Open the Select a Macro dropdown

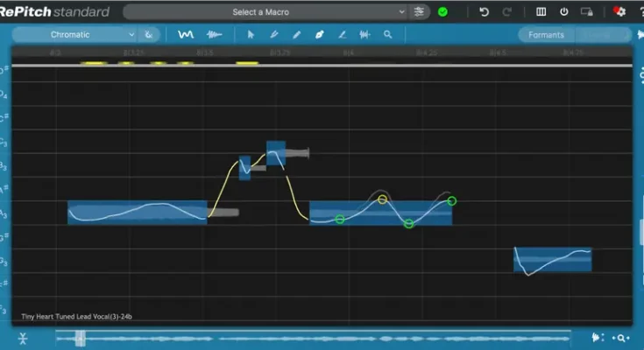click(265, 12)
